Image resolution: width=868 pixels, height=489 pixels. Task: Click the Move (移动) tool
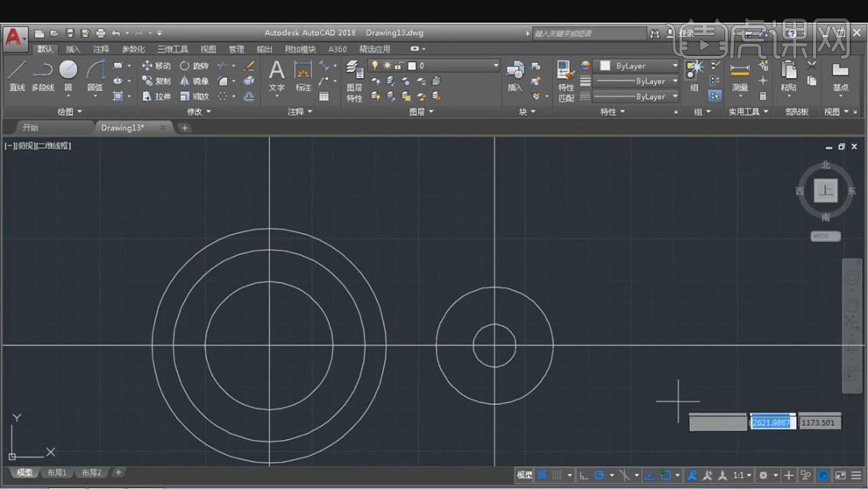156,66
